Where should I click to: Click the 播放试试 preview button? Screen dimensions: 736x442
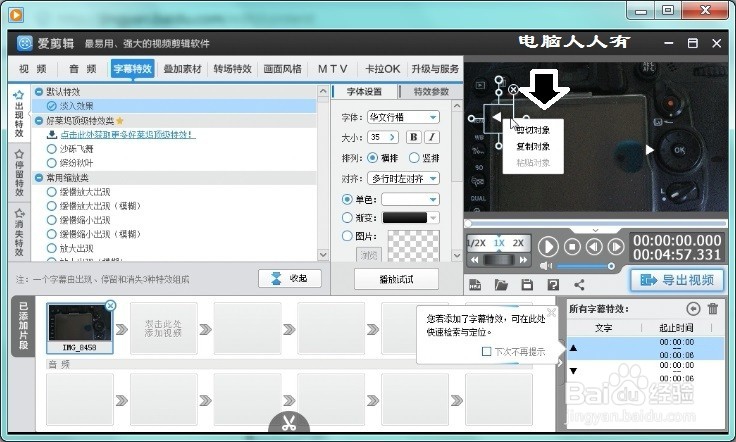(x=396, y=279)
